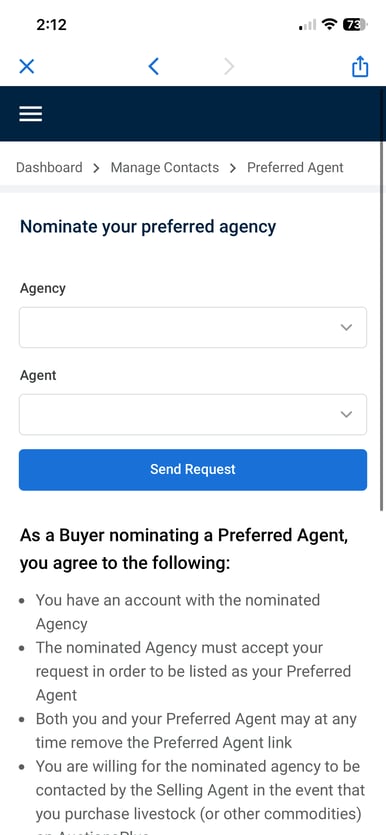
Task: Close the in-app browser with X icon
Action: pos(27,67)
